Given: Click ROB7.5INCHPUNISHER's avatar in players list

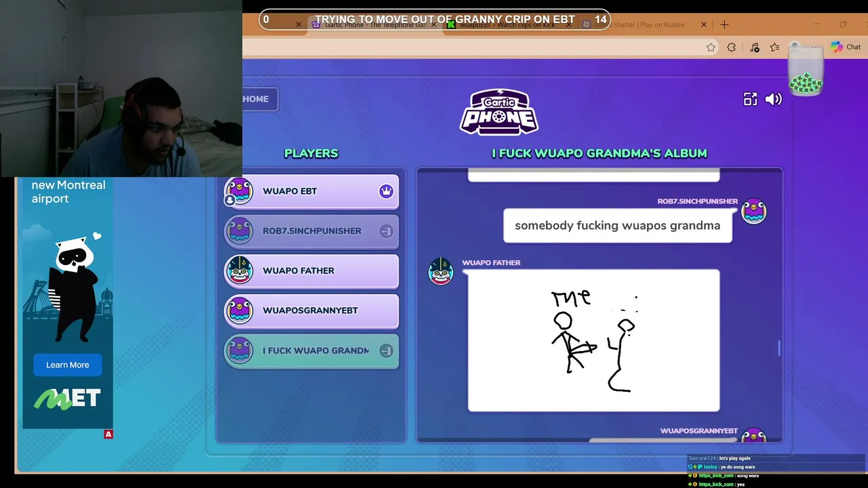Looking at the screenshot, I should pos(239,231).
